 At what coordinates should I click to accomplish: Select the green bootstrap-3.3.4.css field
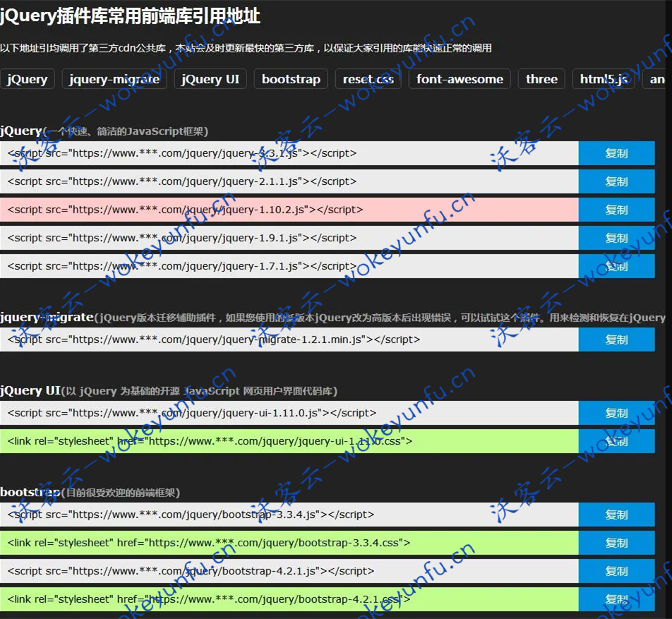coord(289,543)
